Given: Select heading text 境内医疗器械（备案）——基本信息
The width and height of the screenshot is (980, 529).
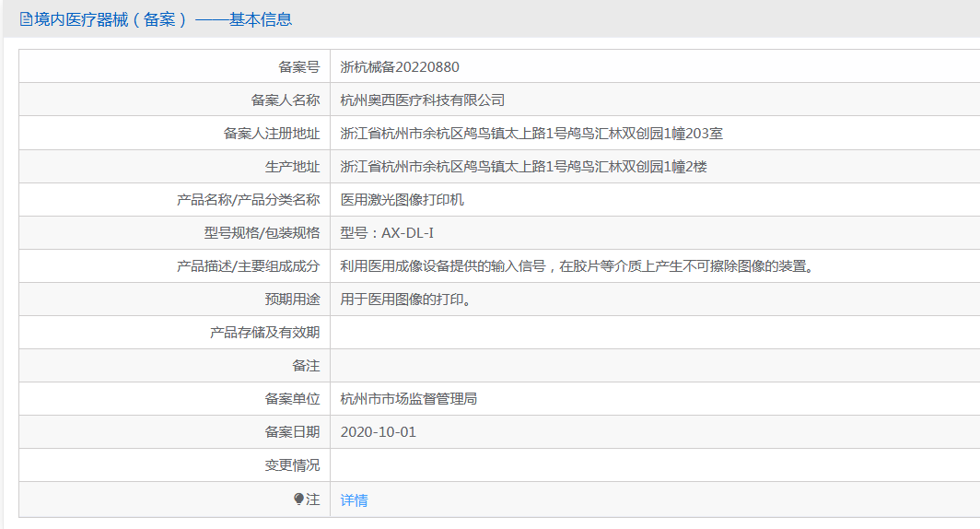Looking at the screenshot, I should [162, 19].
